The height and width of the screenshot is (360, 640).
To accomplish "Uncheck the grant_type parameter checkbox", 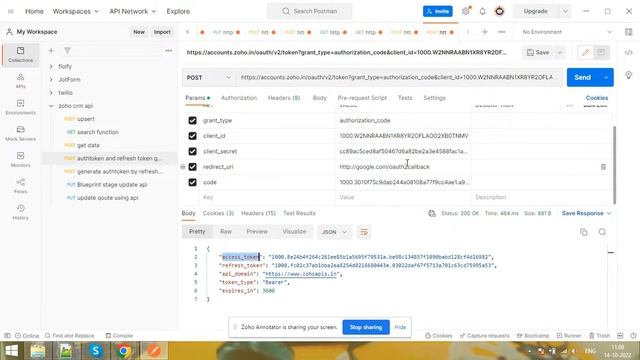I will coord(192,120).
